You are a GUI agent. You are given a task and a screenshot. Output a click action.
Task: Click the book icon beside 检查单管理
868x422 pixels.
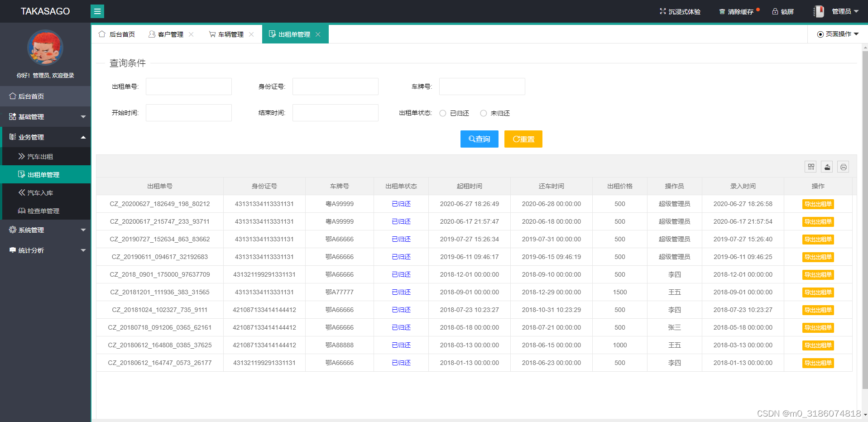pos(21,211)
